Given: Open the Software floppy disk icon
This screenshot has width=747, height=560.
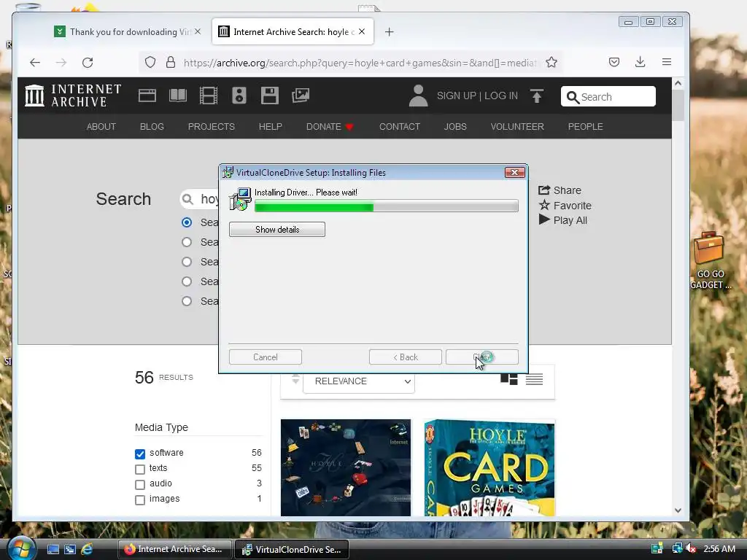Looking at the screenshot, I should (270, 96).
